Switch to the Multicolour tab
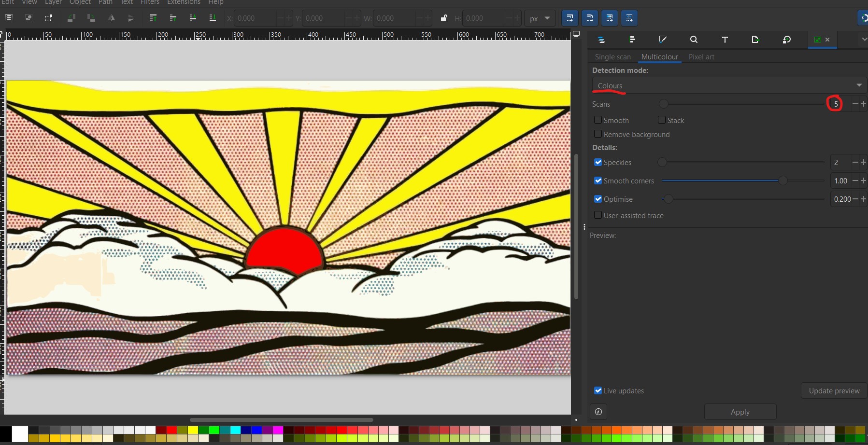 [659, 57]
